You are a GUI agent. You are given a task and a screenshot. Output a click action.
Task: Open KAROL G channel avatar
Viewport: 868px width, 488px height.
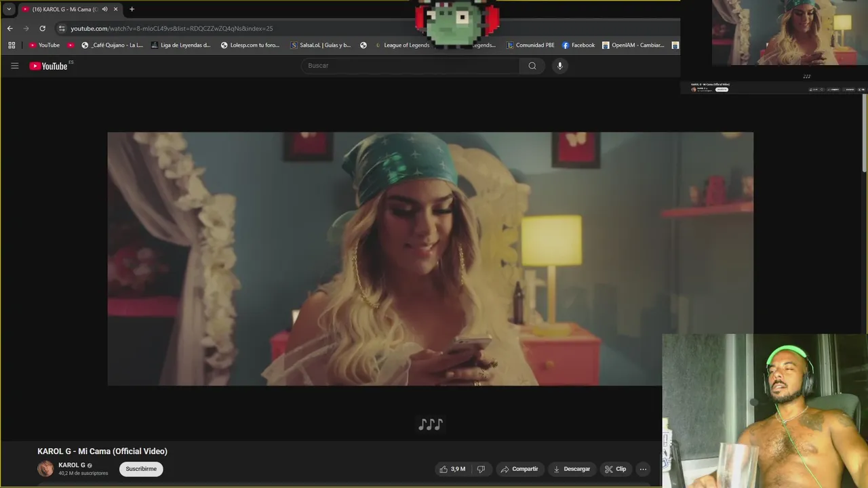[45, 468]
